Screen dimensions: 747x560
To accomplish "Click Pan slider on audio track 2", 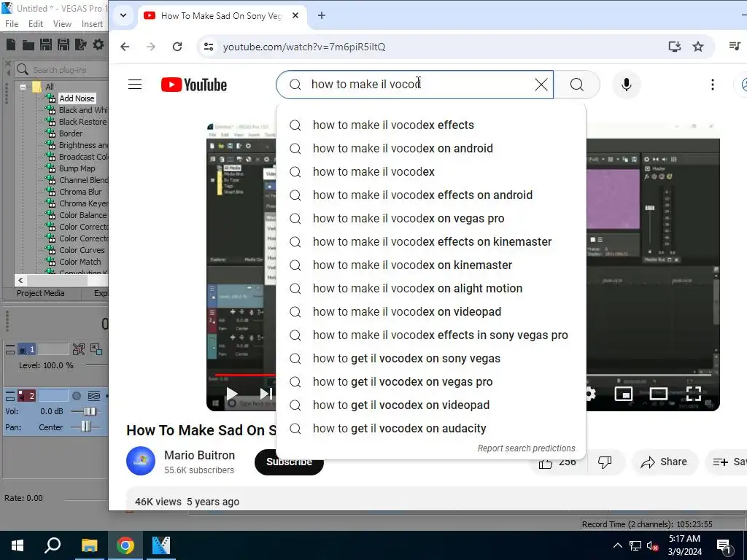I will pyautogui.click(x=86, y=427).
